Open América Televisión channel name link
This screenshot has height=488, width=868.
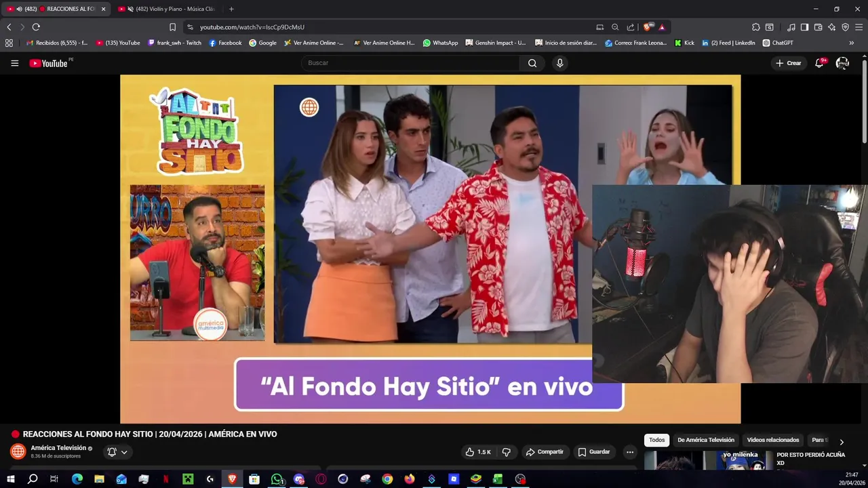click(58, 448)
